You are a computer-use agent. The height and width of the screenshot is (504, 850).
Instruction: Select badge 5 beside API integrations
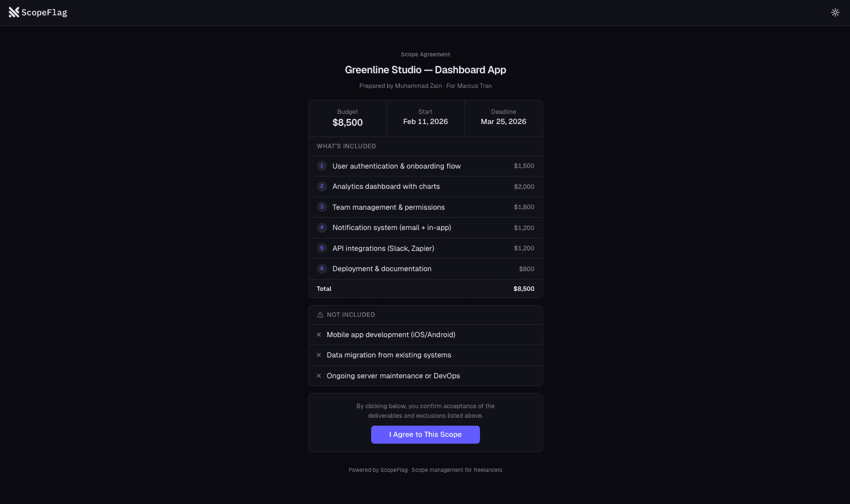click(x=321, y=248)
